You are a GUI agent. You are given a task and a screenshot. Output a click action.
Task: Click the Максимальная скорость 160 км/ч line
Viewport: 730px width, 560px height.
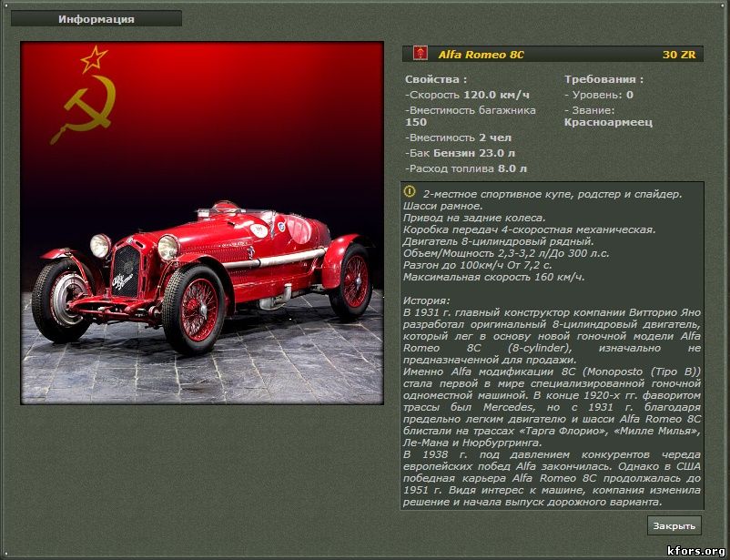(493, 277)
